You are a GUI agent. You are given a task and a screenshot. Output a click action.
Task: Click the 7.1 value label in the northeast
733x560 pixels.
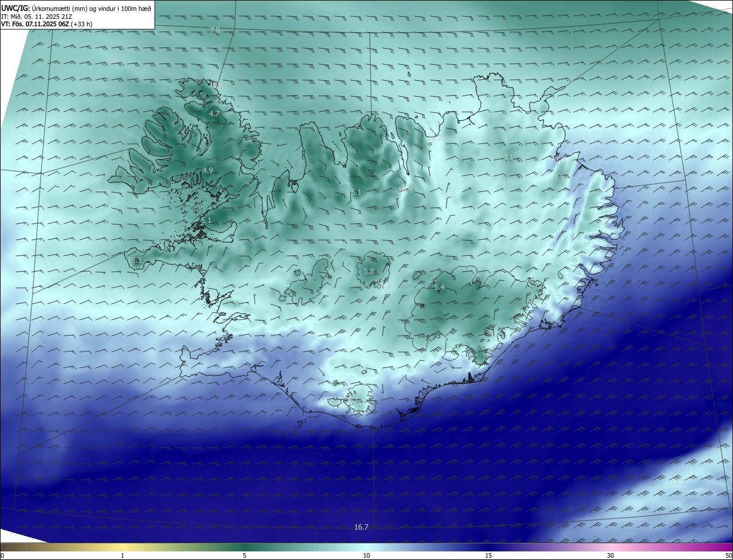pos(509,157)
